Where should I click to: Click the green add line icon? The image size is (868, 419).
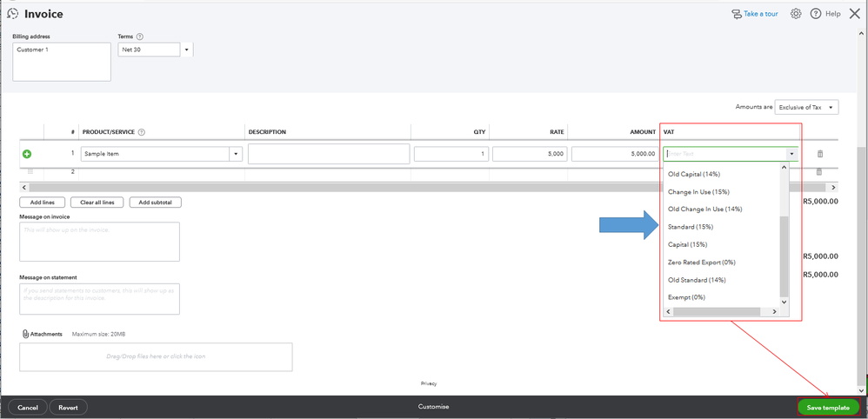click(27, 154)
